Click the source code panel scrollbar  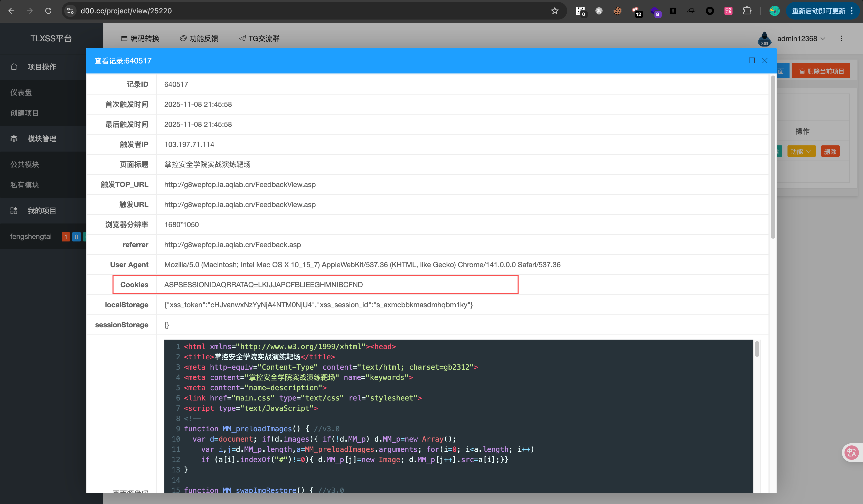(x=757, y=349)
